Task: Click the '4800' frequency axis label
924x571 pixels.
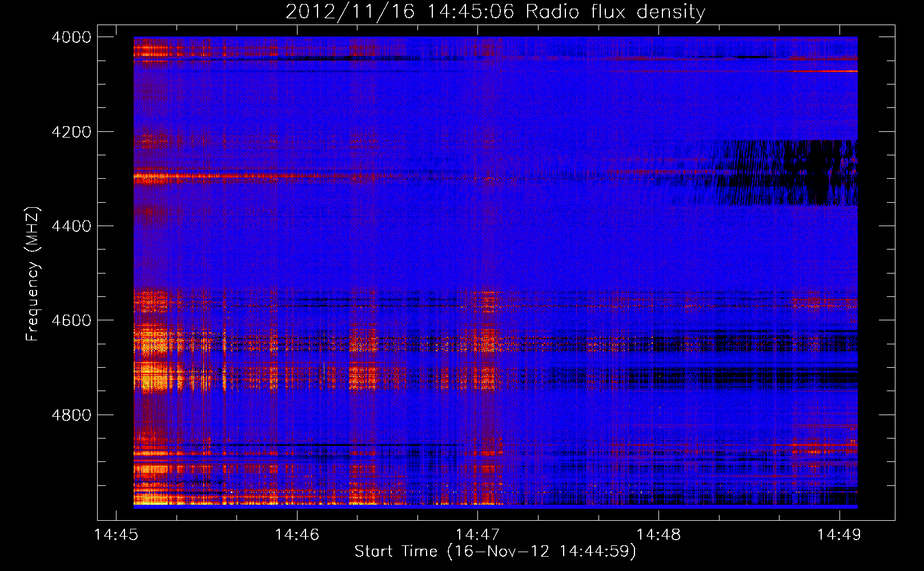Action: coord(71,415)
